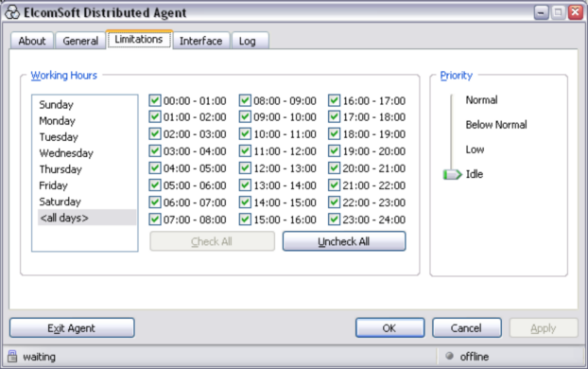Switch to the About tab

[x=32, y=41]
